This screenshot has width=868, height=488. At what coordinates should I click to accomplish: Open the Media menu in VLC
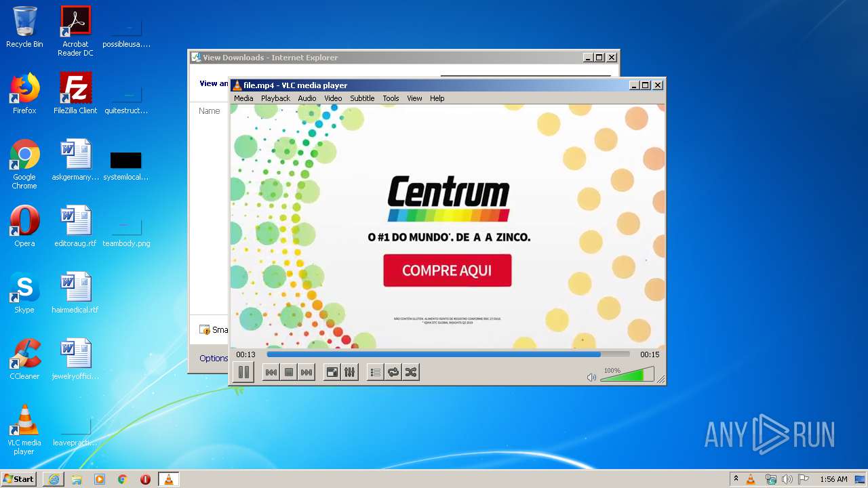pos(243,98)
